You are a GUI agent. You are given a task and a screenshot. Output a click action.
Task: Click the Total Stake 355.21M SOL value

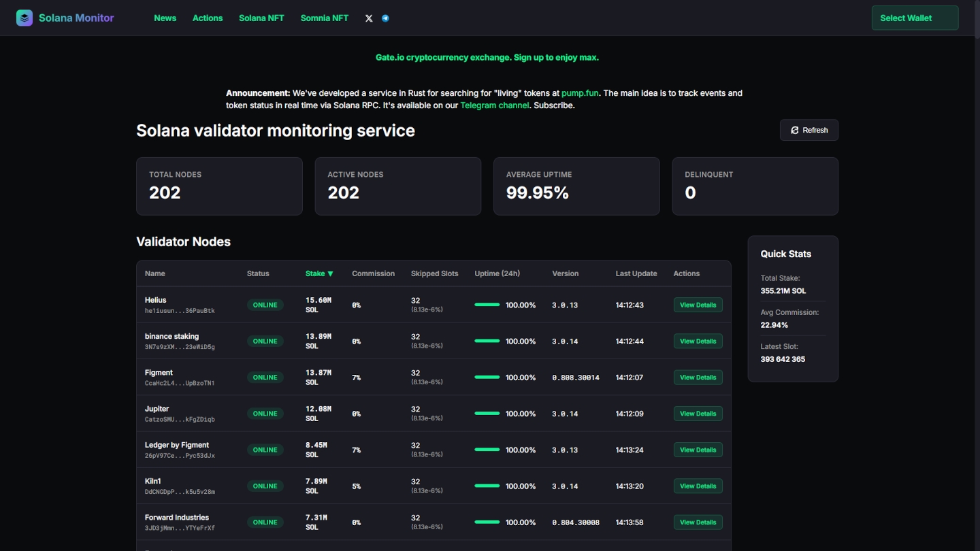pos(783,291)
